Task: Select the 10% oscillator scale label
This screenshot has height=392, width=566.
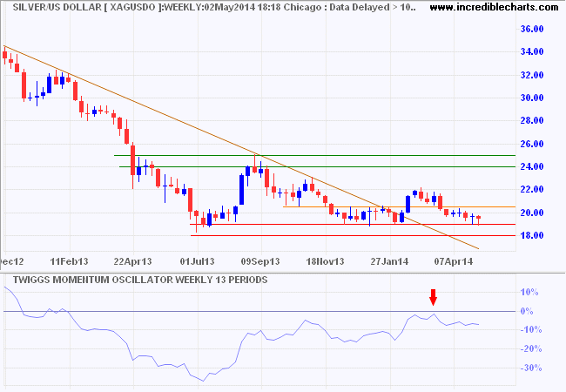Action: [529, 292]
